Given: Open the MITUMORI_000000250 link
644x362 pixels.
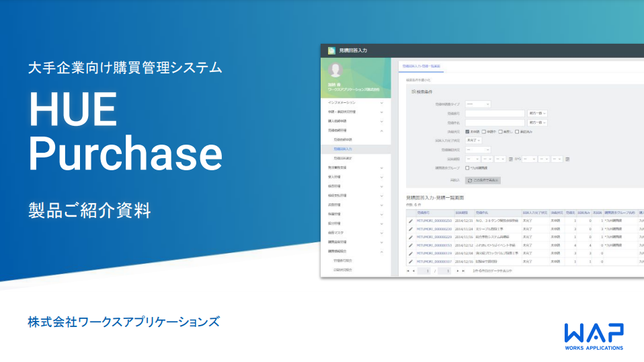Looking at the screenshot, I should click(434, 221).
